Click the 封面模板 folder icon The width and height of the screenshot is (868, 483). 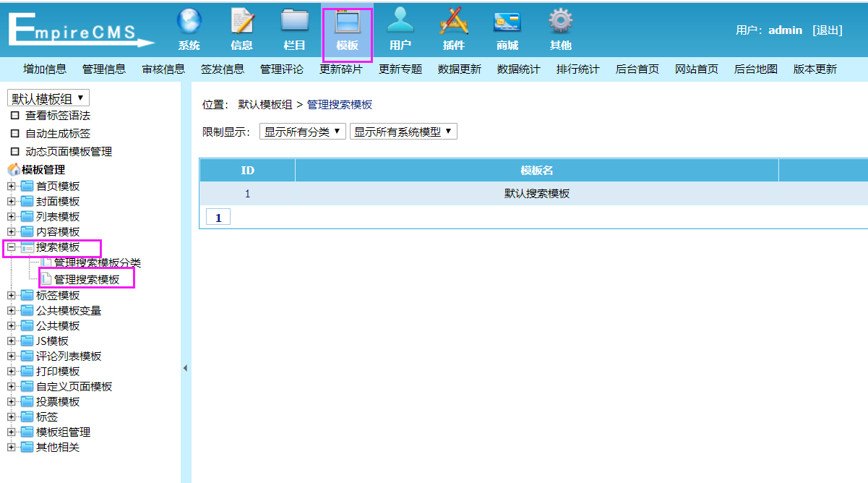coord(27,202)
